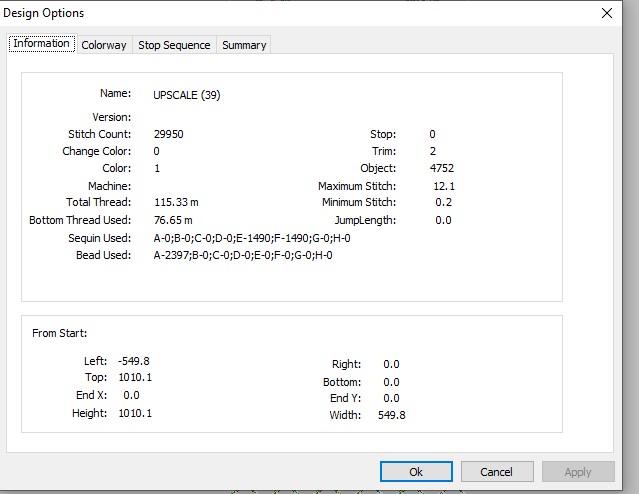Image resolution: width=639 pixels, height=494 pixels.
Task: Click the stitch count value 29950
Action: point(168,134)
